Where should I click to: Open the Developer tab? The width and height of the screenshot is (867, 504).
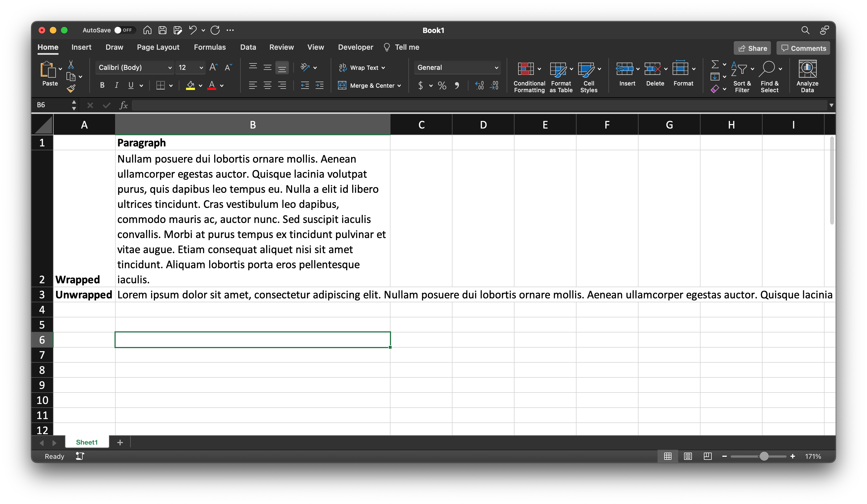355,47
